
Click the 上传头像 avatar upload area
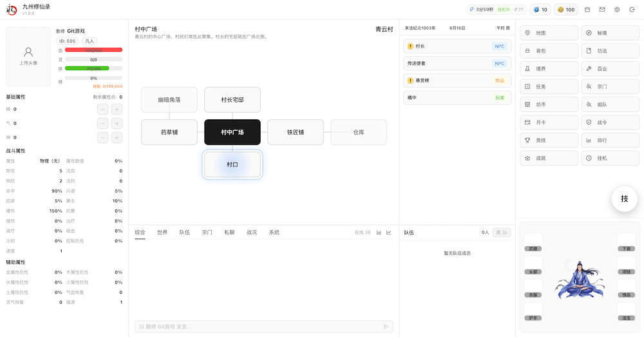tap(28, 57)
